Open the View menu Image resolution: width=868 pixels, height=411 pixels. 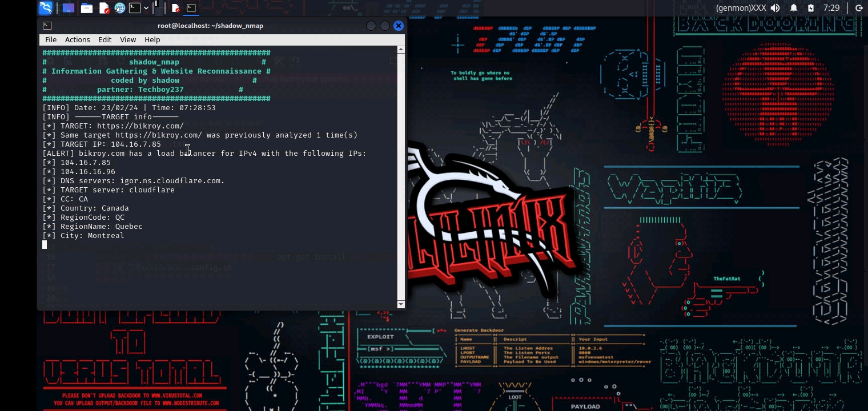[128, 39]
